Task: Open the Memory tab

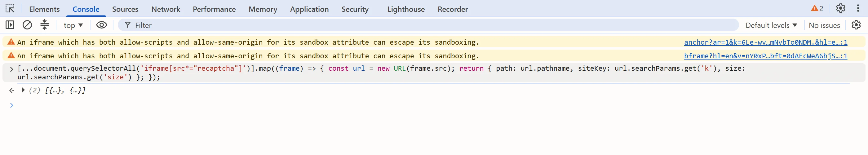Action: click(263, 9)
